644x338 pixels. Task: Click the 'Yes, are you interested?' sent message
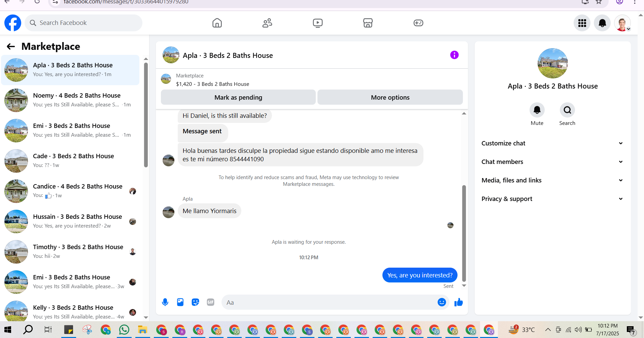(420, 275)
